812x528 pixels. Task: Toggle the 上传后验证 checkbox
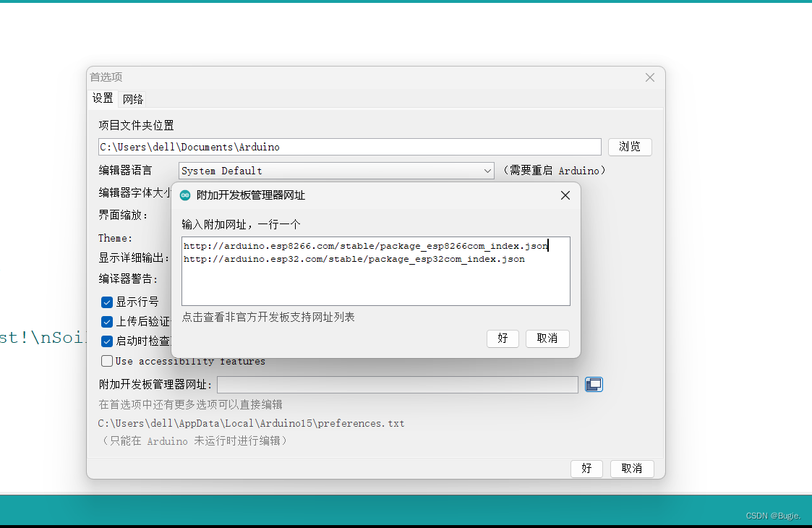(x=107, y=322)
